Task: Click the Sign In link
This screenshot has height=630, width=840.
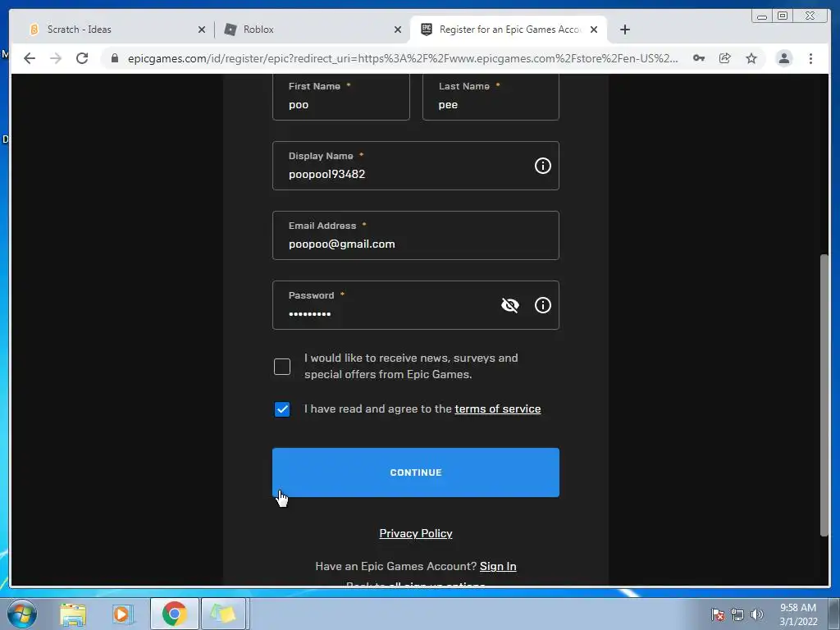Action: (498, 566)
